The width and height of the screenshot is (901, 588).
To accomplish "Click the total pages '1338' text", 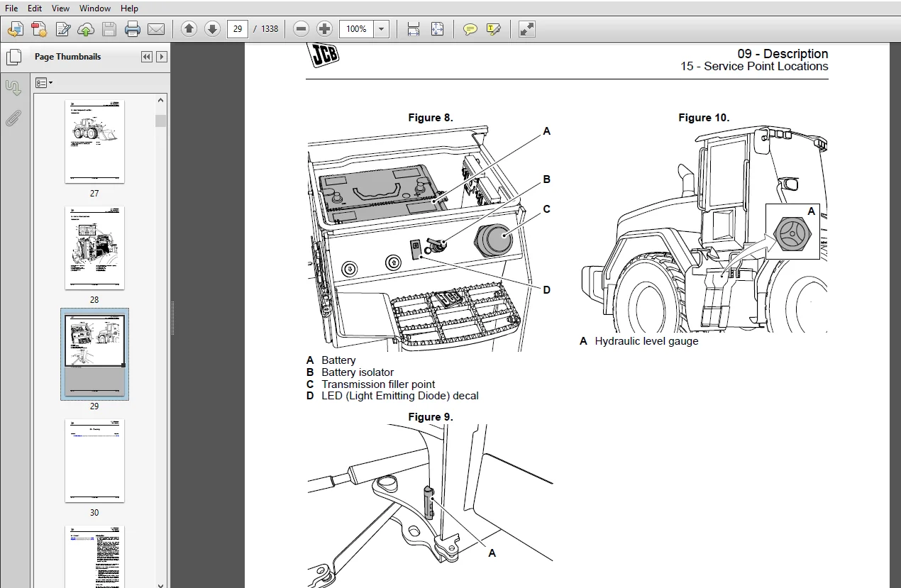I will [x=270, y=29].
